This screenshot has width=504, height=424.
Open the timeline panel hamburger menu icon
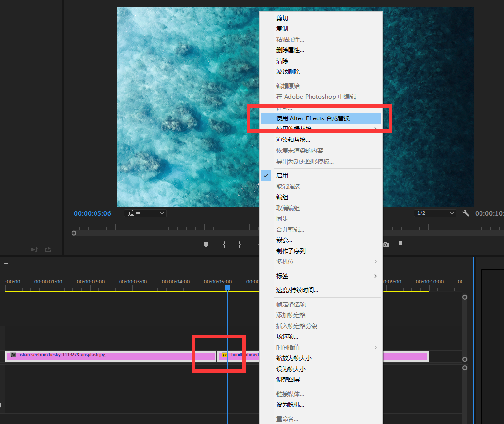pyautogui.click(x=6, y=263)
